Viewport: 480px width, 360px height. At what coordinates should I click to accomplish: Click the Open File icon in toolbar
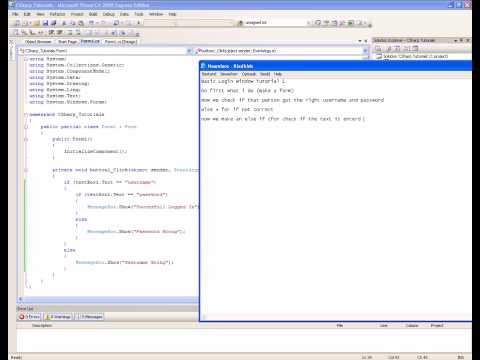tap(36, 23)
